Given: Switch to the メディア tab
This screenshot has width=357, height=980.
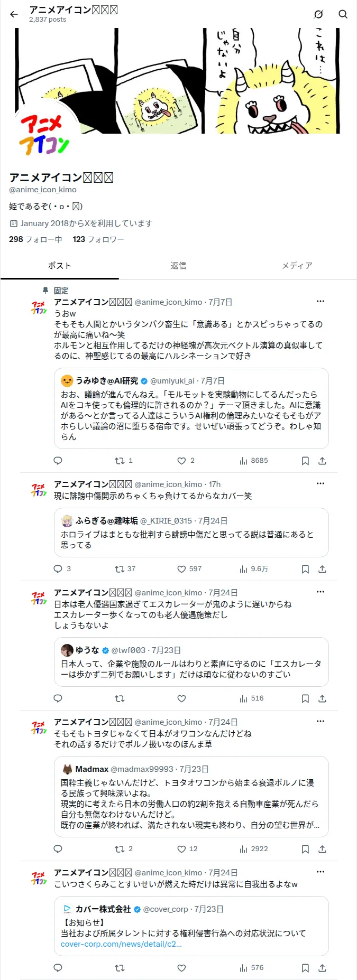Looking at the screenshot, I should point(297,266).
